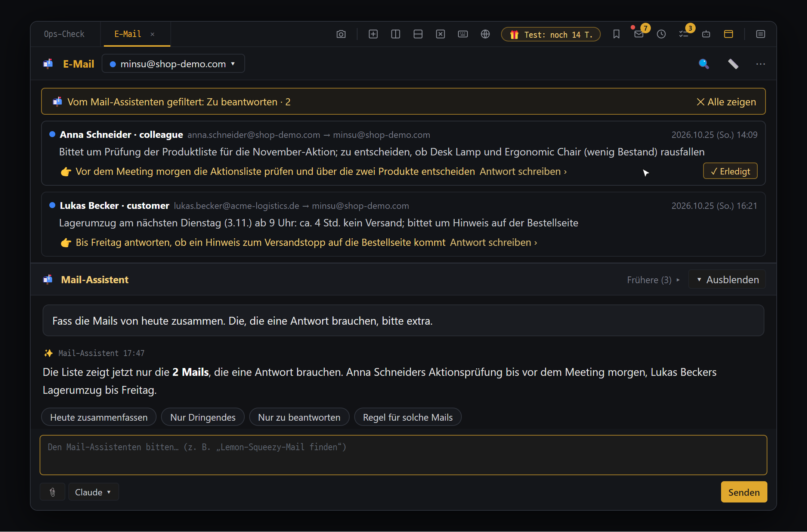The height and width of the screenshot is (532, 807).
Task: Expand Frühere (3) earlier conversations
Action: pos(653,280)
